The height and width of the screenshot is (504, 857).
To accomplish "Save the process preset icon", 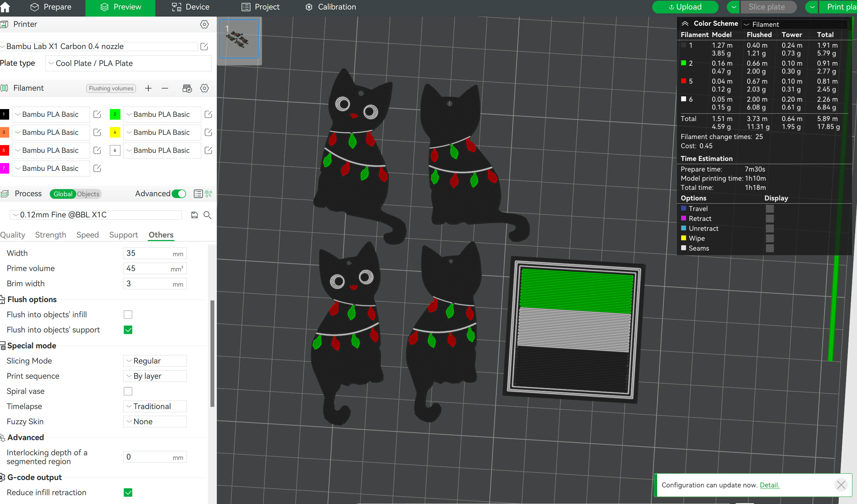I will pos(195,215).
